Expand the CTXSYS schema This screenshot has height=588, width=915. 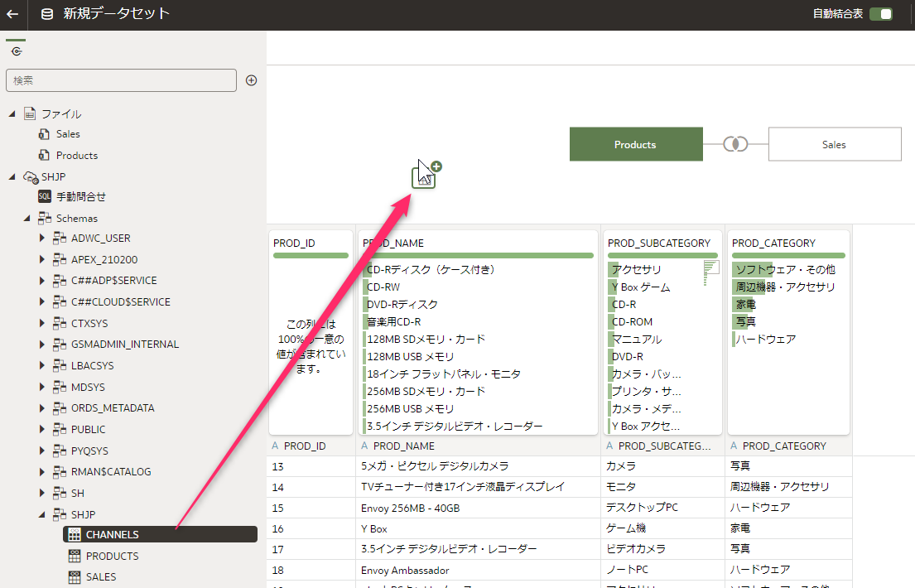pos(42,324)
